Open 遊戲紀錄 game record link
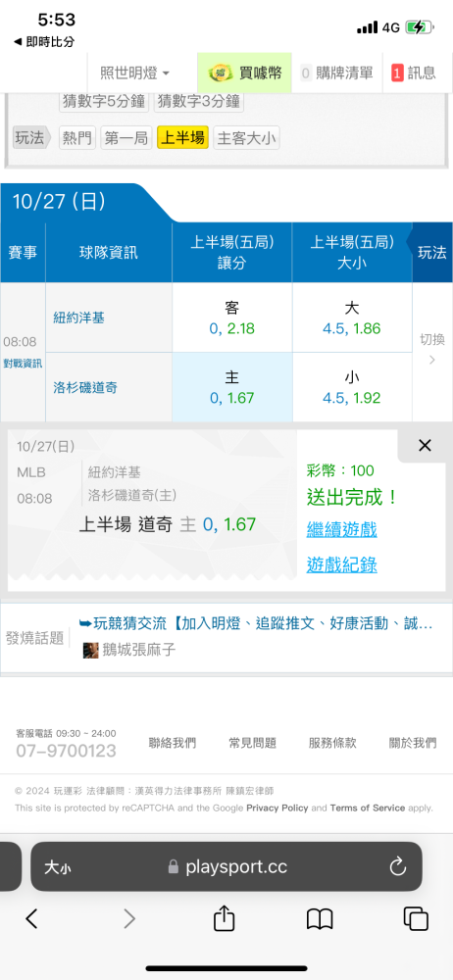The width and height of the screenshot is (453, 980). [341, 565]
